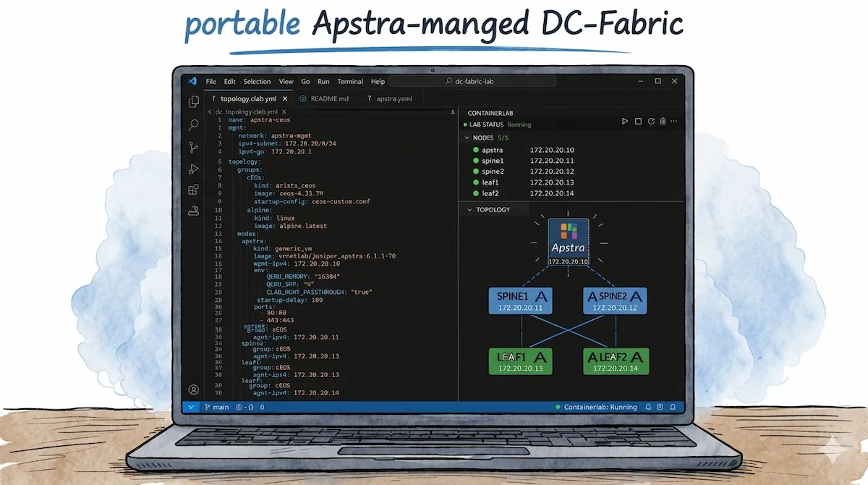The height and width of the screenshot is (485, 868).
Task: Click the Apstra node in the topology diagram
Action: [x=569, y=239]
